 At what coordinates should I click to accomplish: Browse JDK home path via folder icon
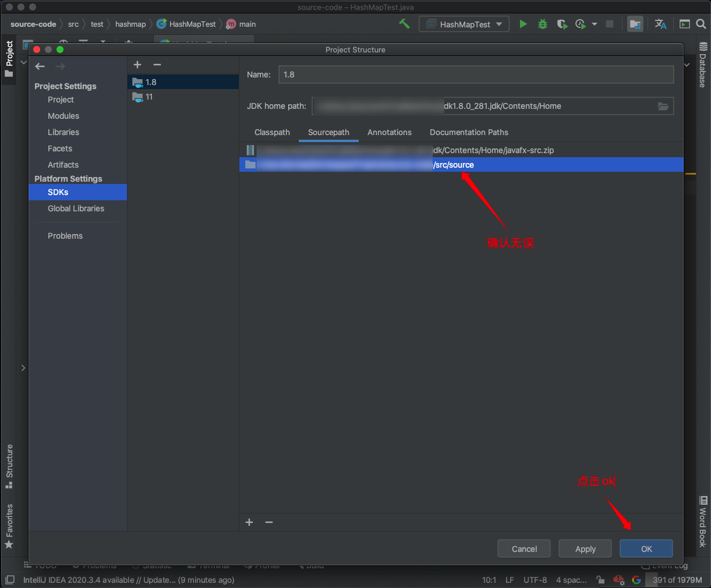pyautogui.click(x=663, y=106)
